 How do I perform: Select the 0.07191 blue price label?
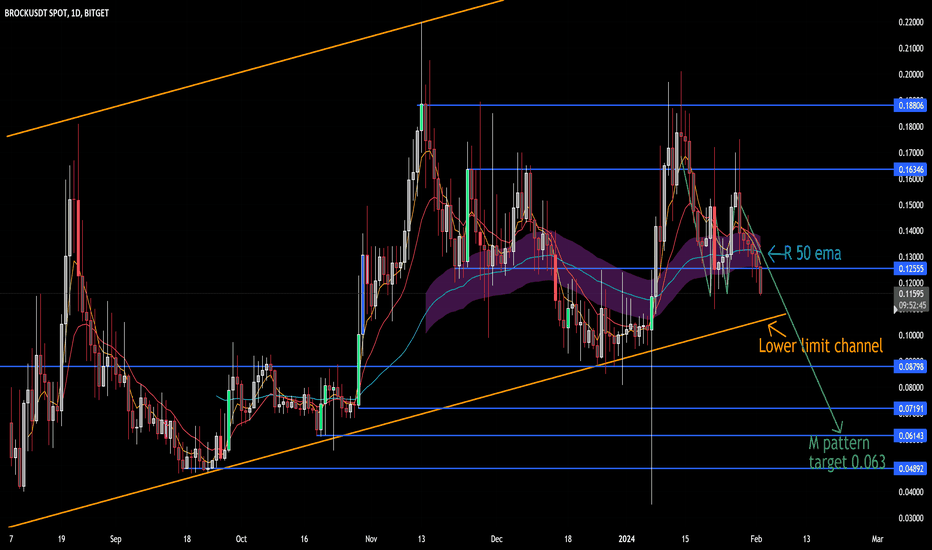click(x=910, y=408)
